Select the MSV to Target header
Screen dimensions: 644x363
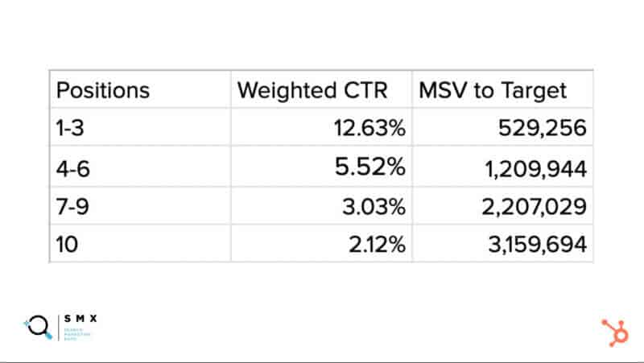tap(493, 90)
